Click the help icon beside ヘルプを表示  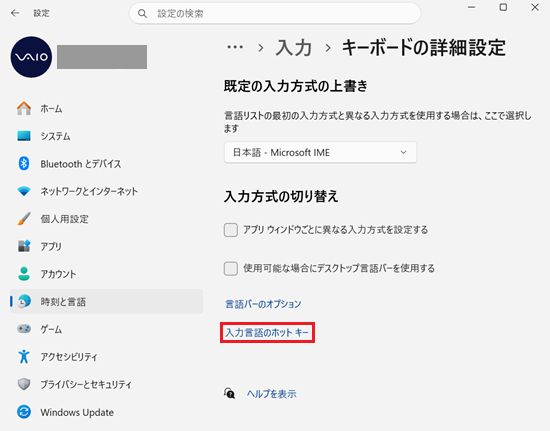[x=229, y=393]
